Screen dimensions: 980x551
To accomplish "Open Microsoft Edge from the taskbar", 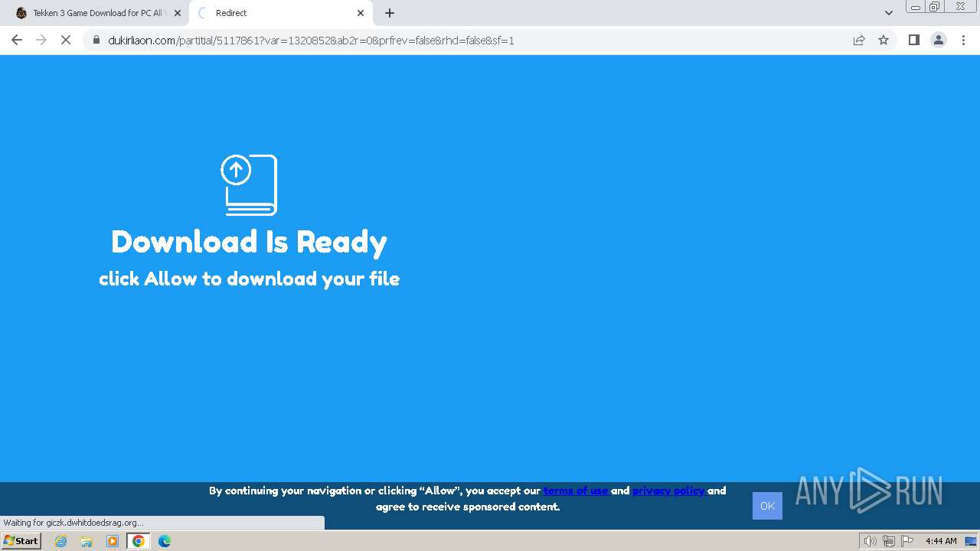I will [164, 541].
